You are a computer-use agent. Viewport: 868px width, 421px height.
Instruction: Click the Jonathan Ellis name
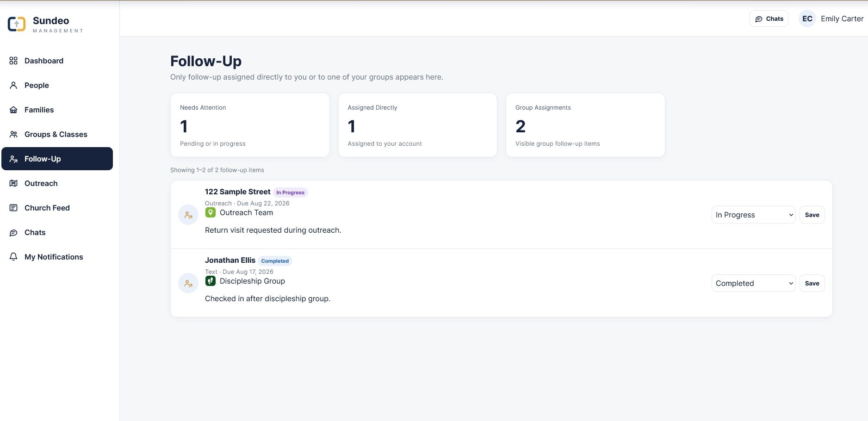tap(230, 260)
